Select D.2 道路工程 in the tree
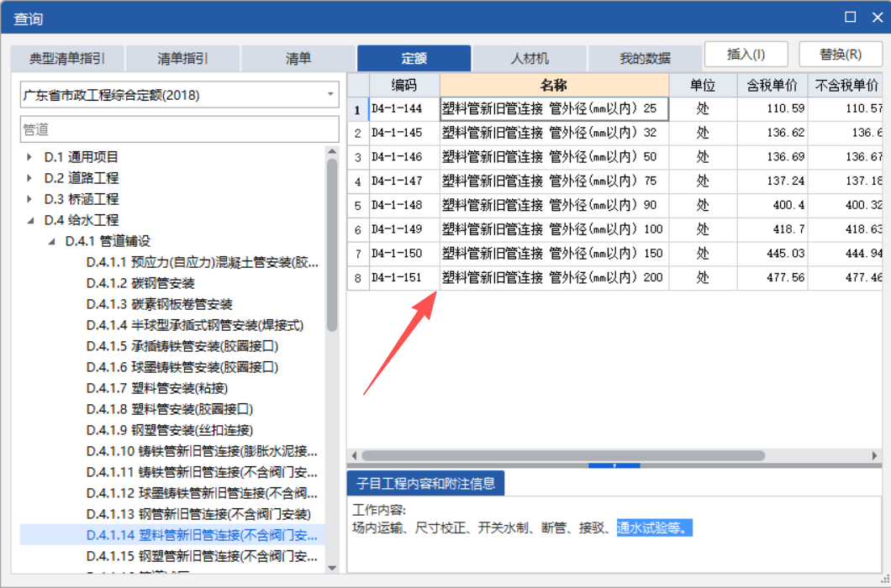 click(x=82, y=178)
